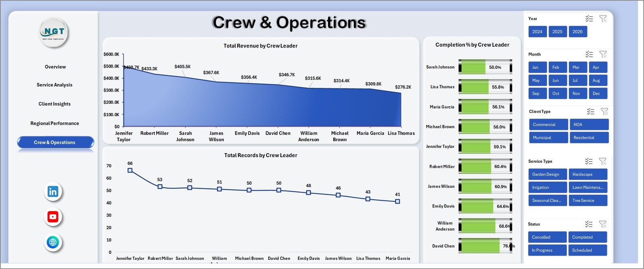Choose Irrigation in Service Type slicer
This screenshot has width=644, height=269.
(x=547, y=187)
